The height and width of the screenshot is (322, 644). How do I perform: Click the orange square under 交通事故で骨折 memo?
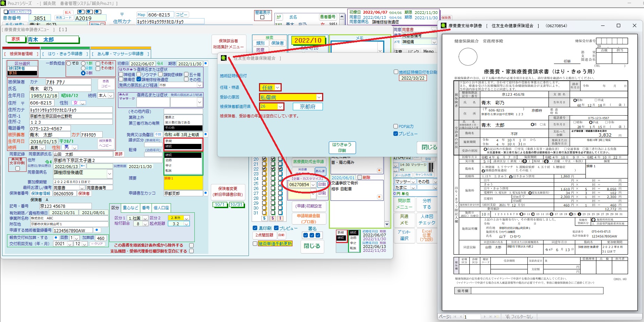[379, 197]
